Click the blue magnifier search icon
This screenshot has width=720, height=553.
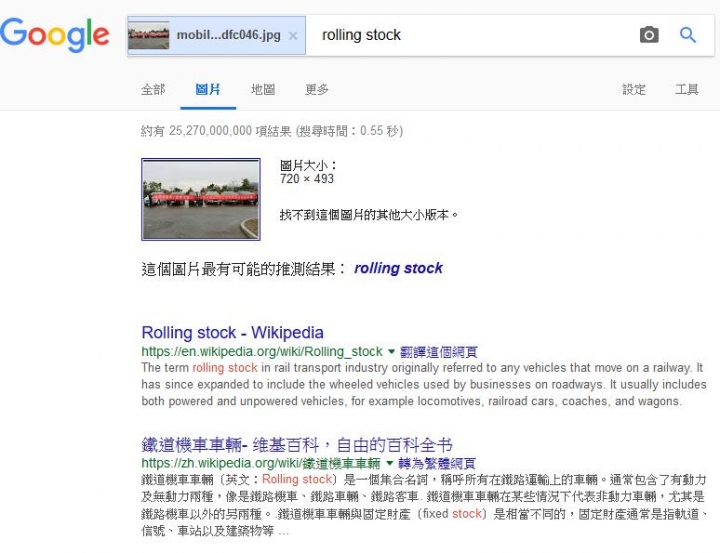pyautogui.click(x=687, y=35)
